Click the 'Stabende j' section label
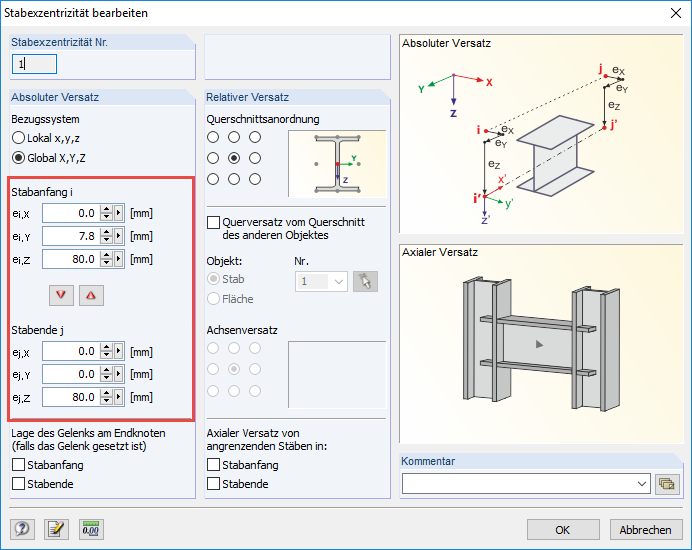Viewport: 692px width, 550px height. tap(38, 330)
